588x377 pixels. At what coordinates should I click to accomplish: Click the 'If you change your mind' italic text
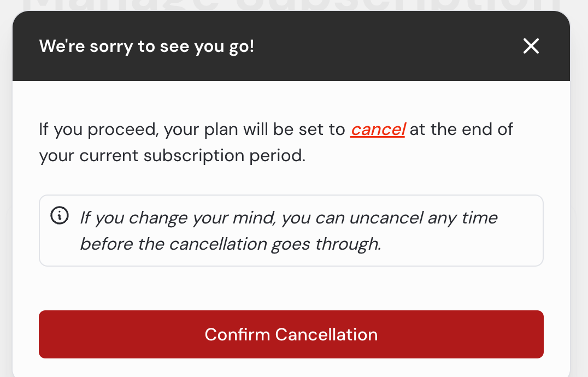(178, 217)
